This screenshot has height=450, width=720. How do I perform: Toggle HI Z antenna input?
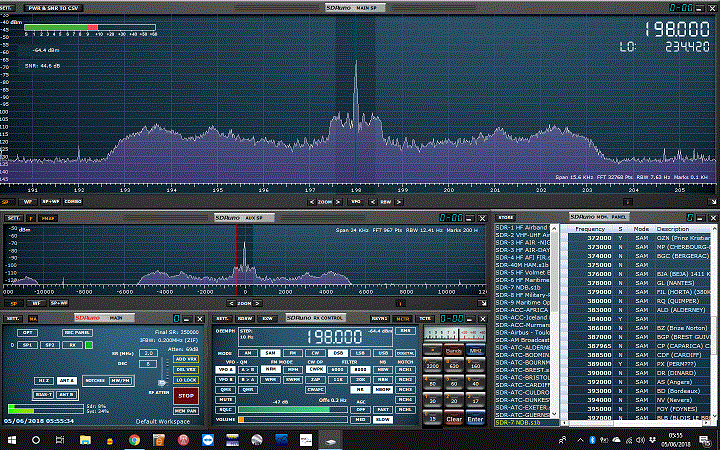tap(44, 381)
